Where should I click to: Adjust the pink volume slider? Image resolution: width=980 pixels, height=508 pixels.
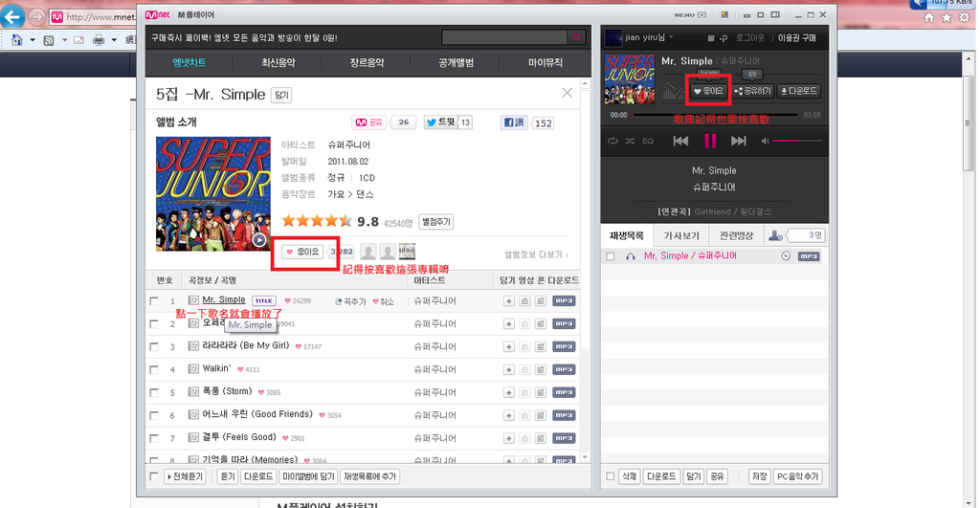pyautogui.click(x=797, y=142)
